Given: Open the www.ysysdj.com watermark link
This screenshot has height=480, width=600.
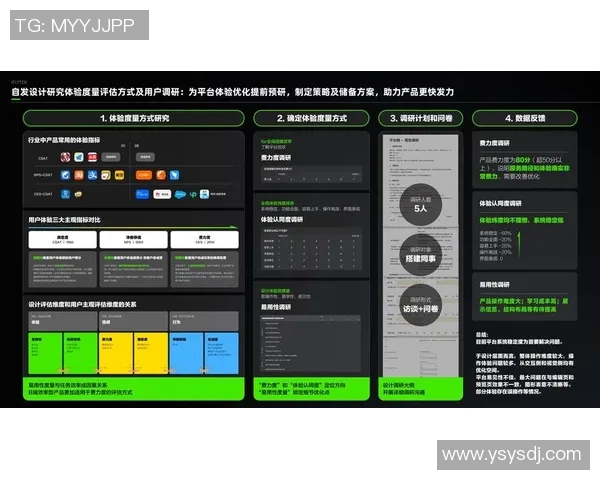Looking at the screenshot, I should pos(511,455).
